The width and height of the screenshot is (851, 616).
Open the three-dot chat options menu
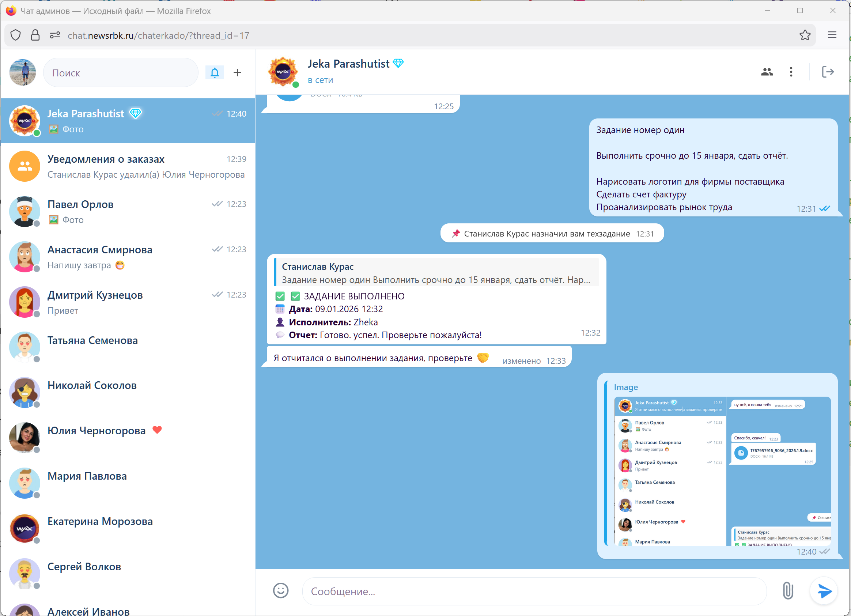791,72
